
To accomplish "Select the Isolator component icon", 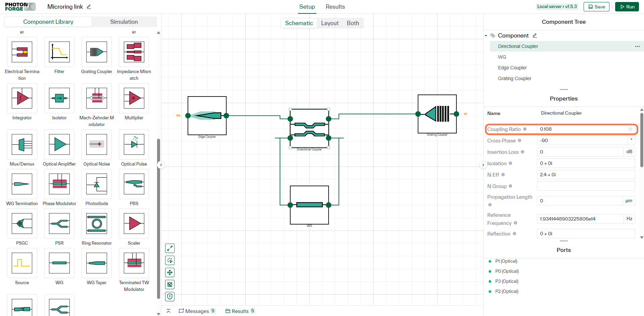I will pyautogui.click(x=59, y=98).
